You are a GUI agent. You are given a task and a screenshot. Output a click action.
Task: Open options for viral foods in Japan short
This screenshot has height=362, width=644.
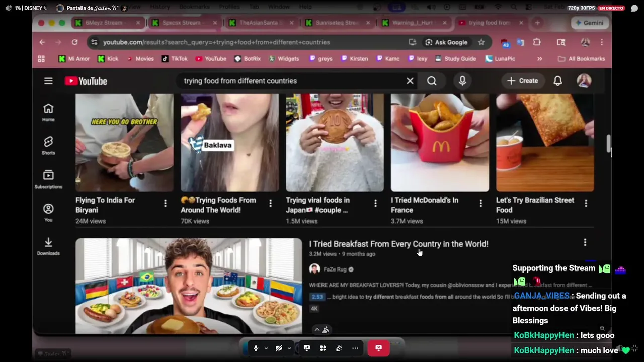pyautogui.click(x=375, y=203)
